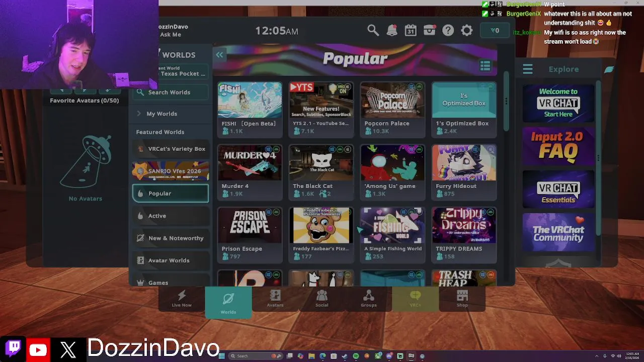Open the notifications bell
644x362 pixels.
[392, 31]
